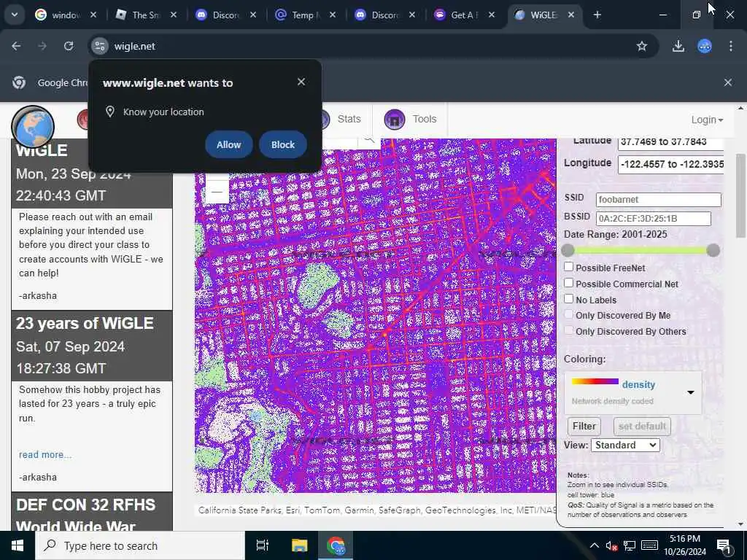Switch to the window Google search tab

(65, 15)
